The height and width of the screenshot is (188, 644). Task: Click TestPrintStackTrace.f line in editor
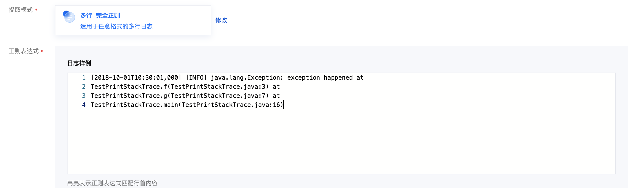click(x=185, y=87)
